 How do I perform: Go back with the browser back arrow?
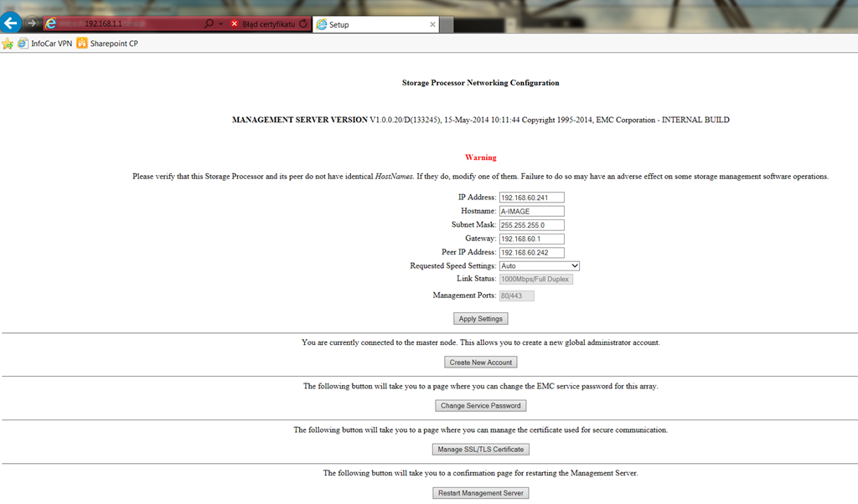pyautogui.click(x=10, y=23)
